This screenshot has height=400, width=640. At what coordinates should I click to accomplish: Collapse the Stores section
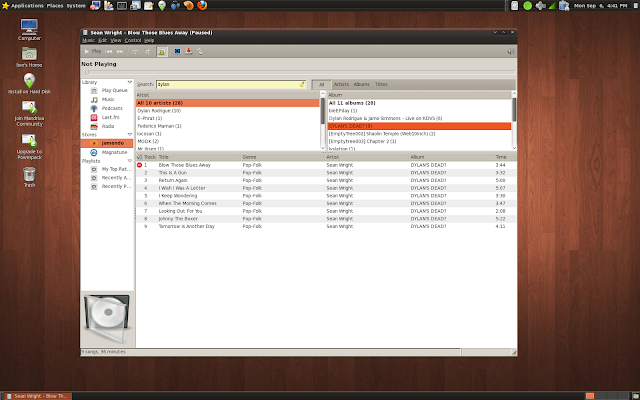tap(130, 135)
